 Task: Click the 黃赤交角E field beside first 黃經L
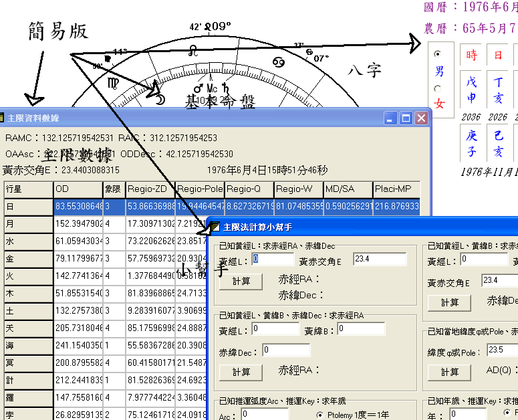click(380, 259)
